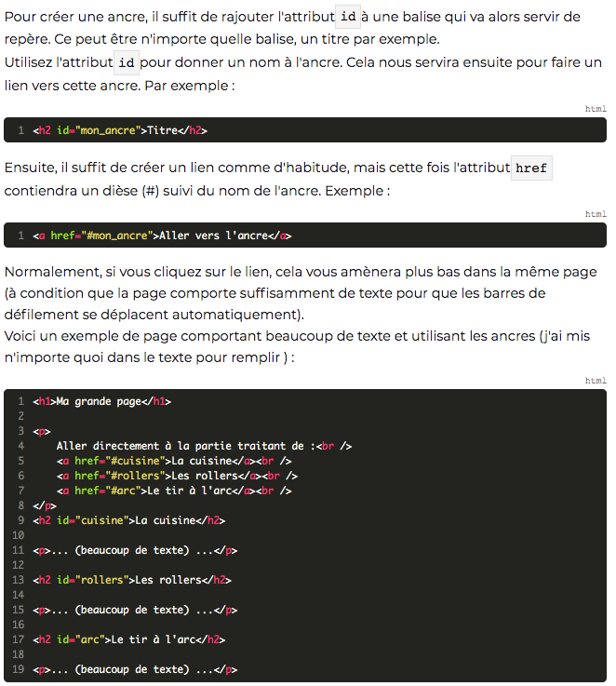The width and height of the screenshot is (616, 686).
Task: Click the first inline 'id' code tag
Action: (x=348, y=17)
